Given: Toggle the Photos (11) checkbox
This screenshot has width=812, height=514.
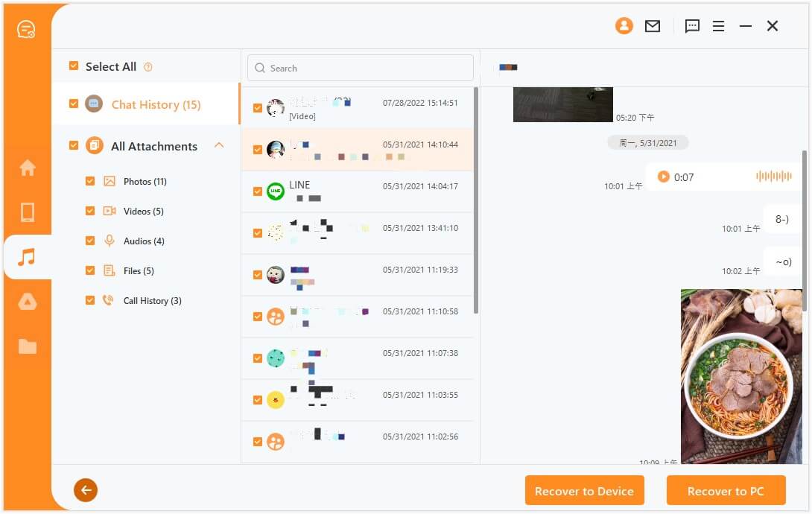Looking at the screenshot, I should point(90,181).
